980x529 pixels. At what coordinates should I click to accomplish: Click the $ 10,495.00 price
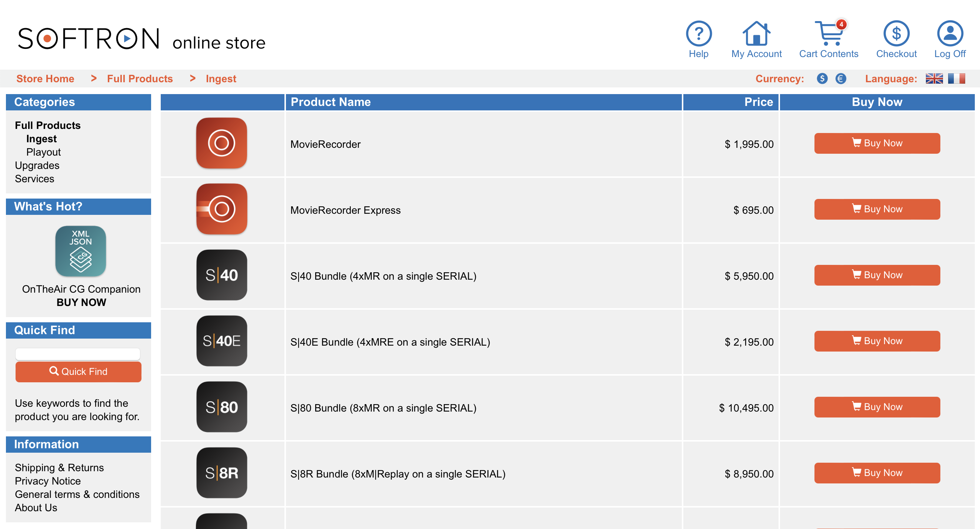746,408
